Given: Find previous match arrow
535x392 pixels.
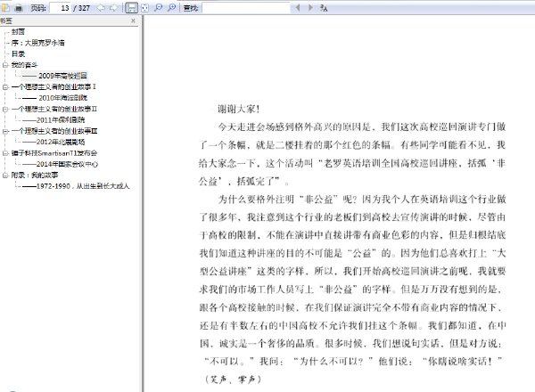Looking at the screenshot, I should pos(298,7).
